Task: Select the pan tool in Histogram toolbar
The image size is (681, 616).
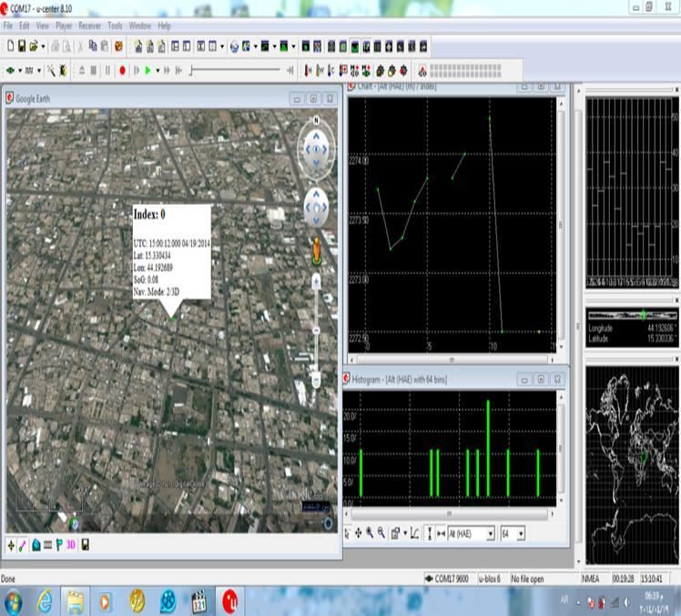Action: (x=359, y=532)
